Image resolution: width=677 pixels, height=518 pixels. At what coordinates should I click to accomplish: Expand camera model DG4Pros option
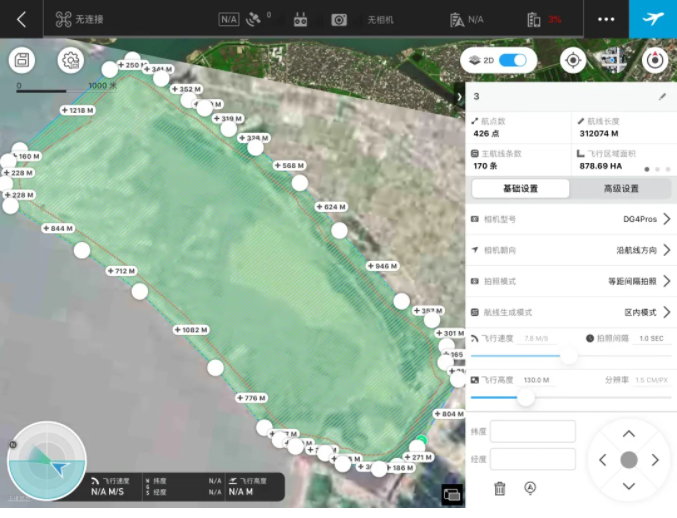[x=665, y=219]
